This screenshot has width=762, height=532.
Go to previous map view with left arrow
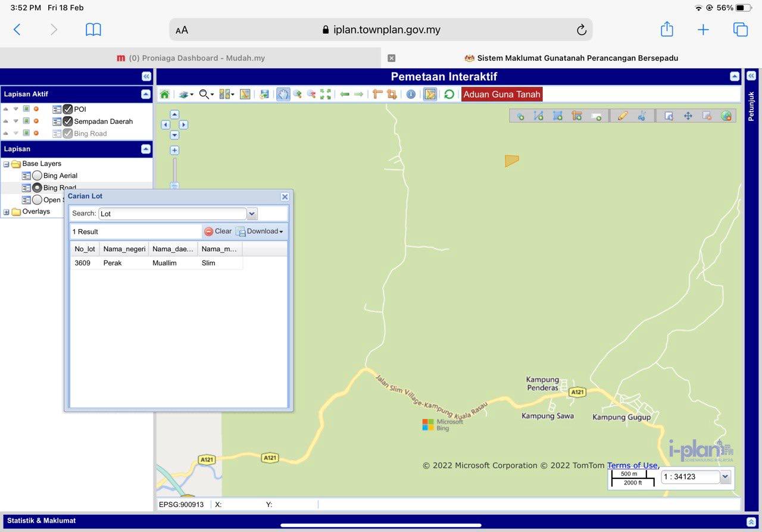[x=345, y=94]
